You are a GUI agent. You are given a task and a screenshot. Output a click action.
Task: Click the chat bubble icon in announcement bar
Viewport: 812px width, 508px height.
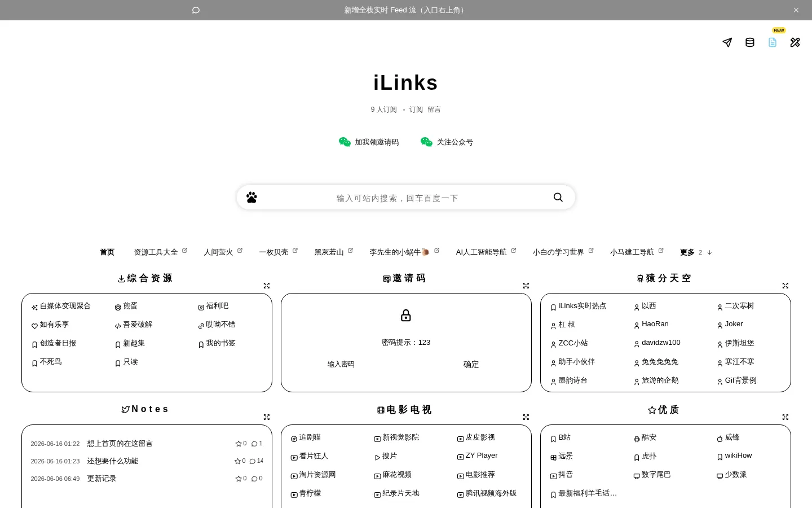point(196,10)
